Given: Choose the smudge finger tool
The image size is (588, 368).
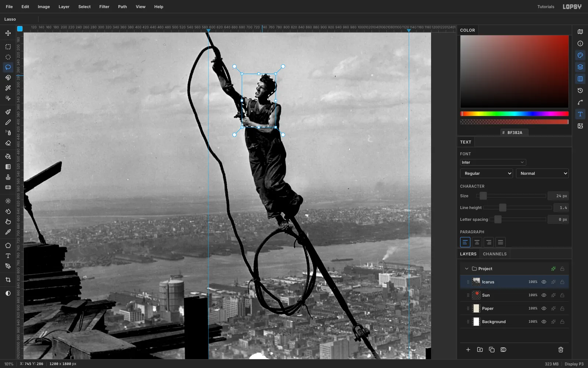Looking at the screenshot, I should 8,222.
